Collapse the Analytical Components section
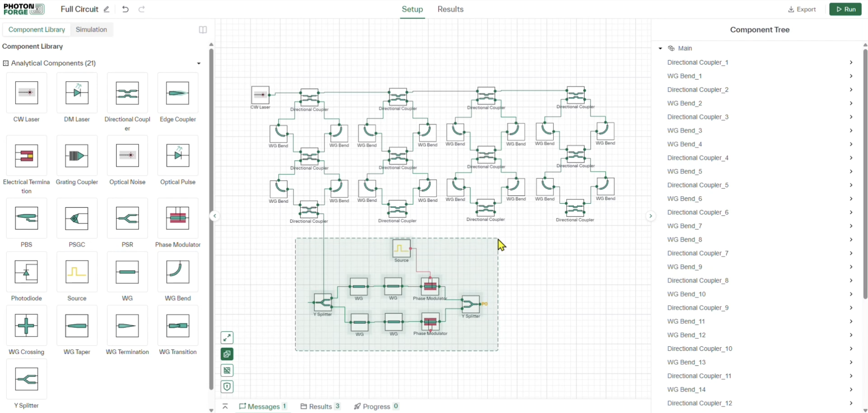Screen dimensions: 868x413 click(199, 63)
